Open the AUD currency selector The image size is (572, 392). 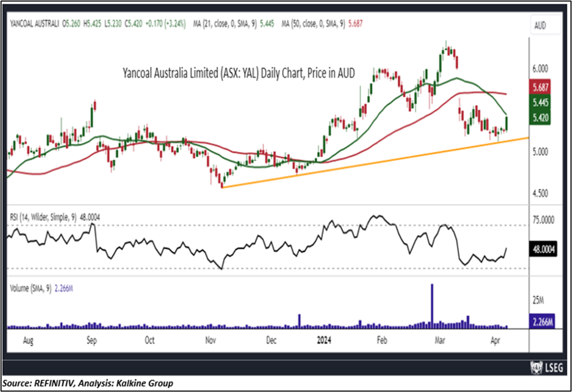click(546, 25)
